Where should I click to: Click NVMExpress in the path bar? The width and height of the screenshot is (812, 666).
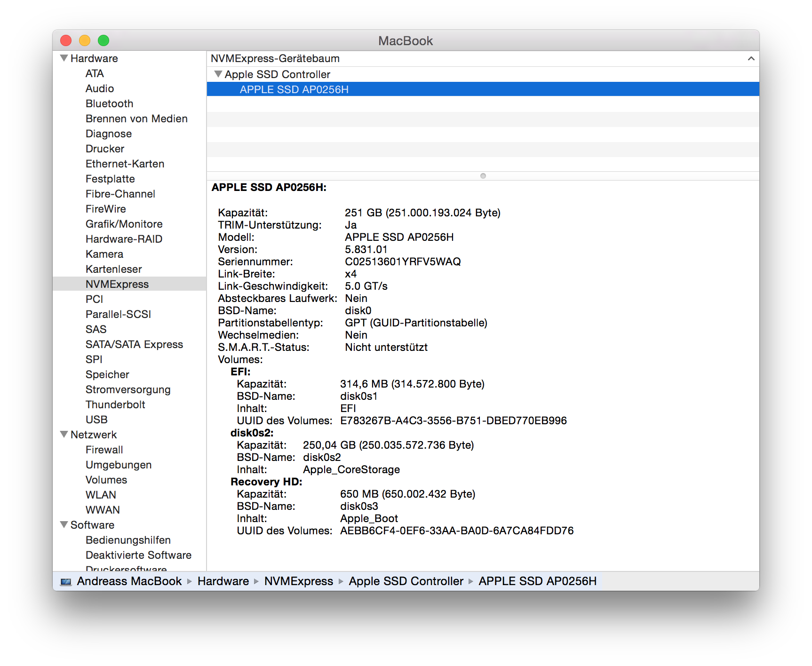coord(299,581)
